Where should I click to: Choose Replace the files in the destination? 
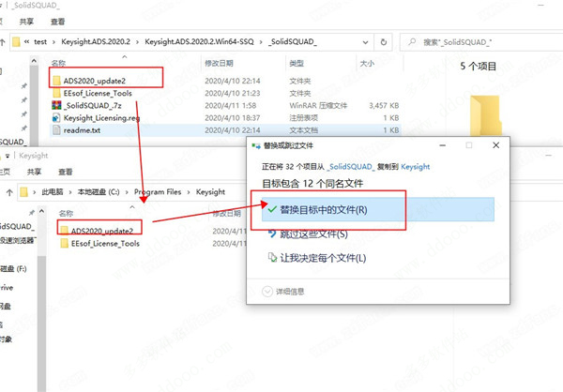coord(378,210)
